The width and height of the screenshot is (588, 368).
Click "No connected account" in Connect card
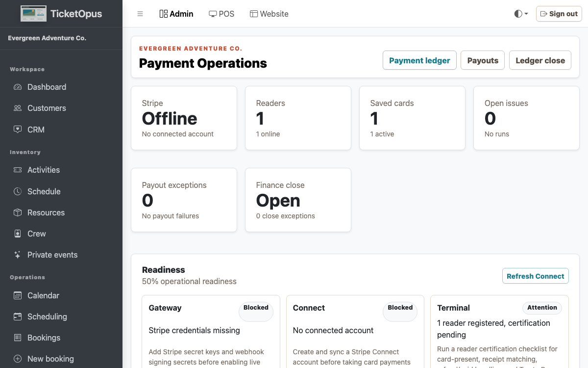tap(333, 330)
